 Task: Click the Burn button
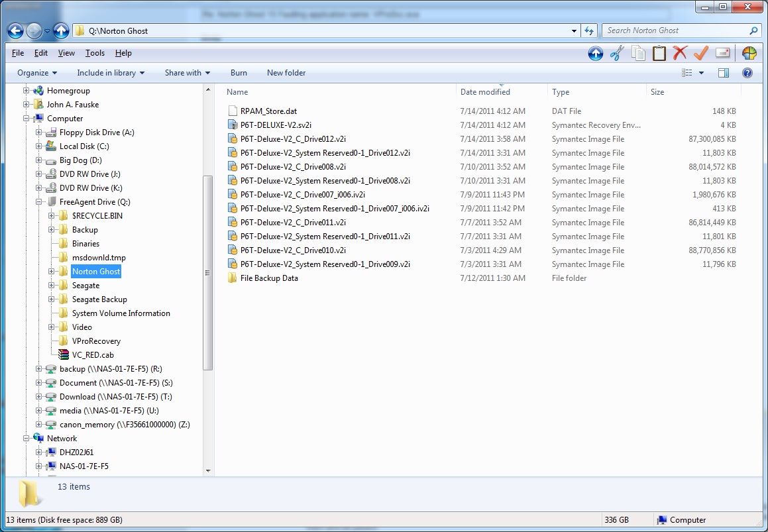click(x=239, y=72)
